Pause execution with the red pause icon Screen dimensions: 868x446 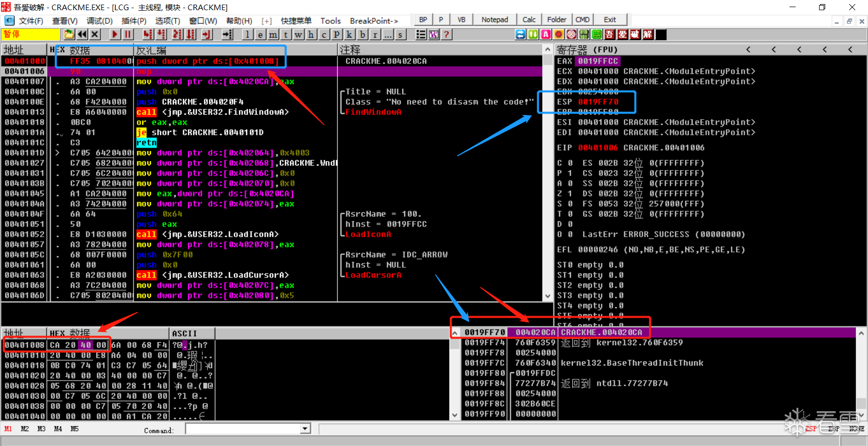click(x=128, y=34)
